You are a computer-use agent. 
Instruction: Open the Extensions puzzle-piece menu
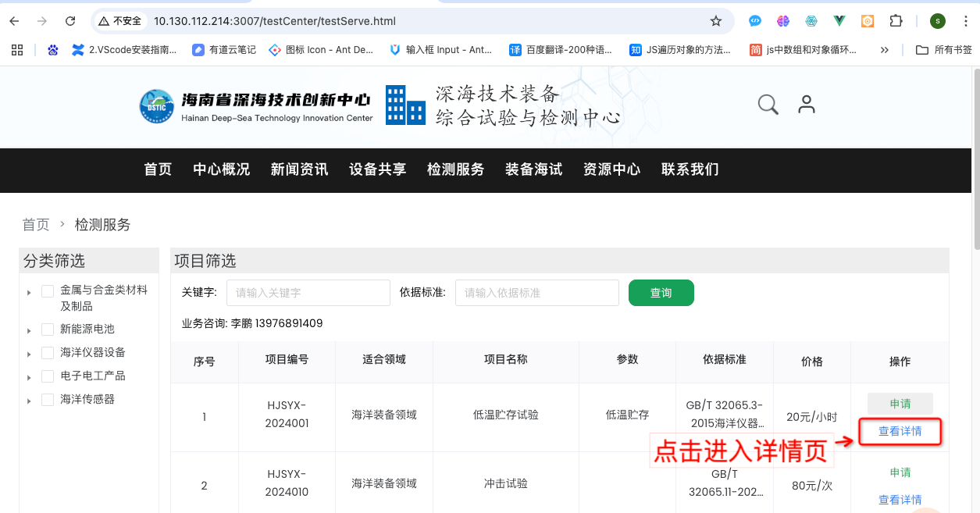[896, 21]
